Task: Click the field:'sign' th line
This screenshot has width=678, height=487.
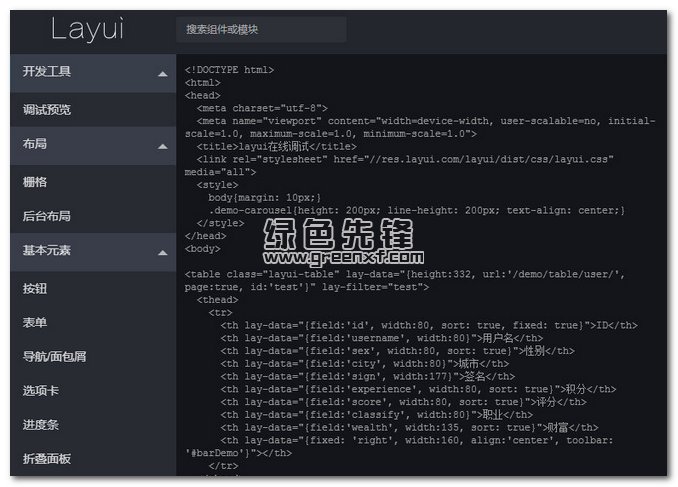Action: point(368,377)
